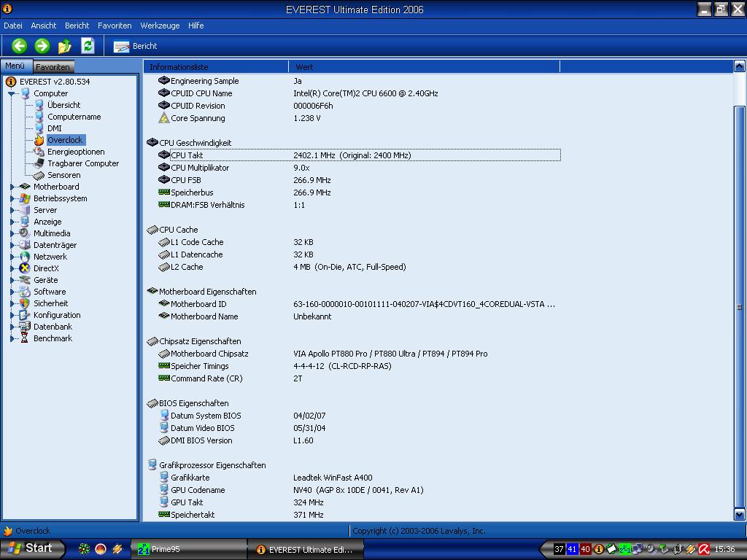The height and width of the screenshot is (560, 747).
Task: Go forward with the green right arrow
Action: [x=42, y=46]
